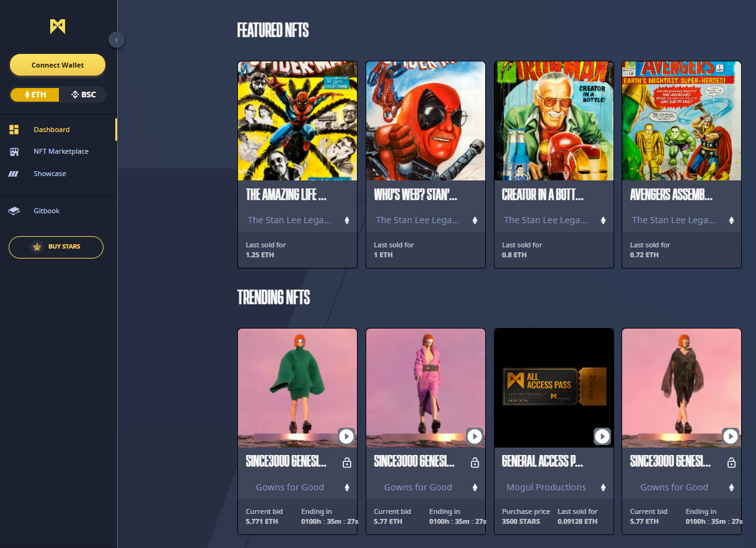Click Ethereum icon beside Mogul Productions
Screen dimensions: 756x548
[x=604, y=488]
